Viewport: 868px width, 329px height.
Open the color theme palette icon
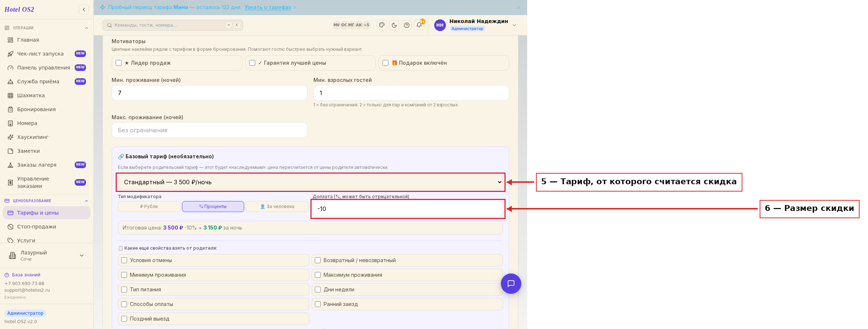tap(382, 25)
